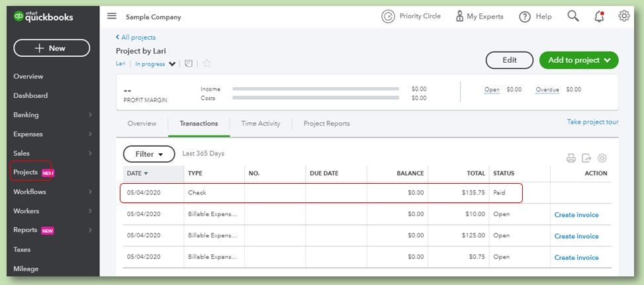Open the Filter dropdown
The image size is (644, 285).
pyautogui.click(x=149, y=154)
